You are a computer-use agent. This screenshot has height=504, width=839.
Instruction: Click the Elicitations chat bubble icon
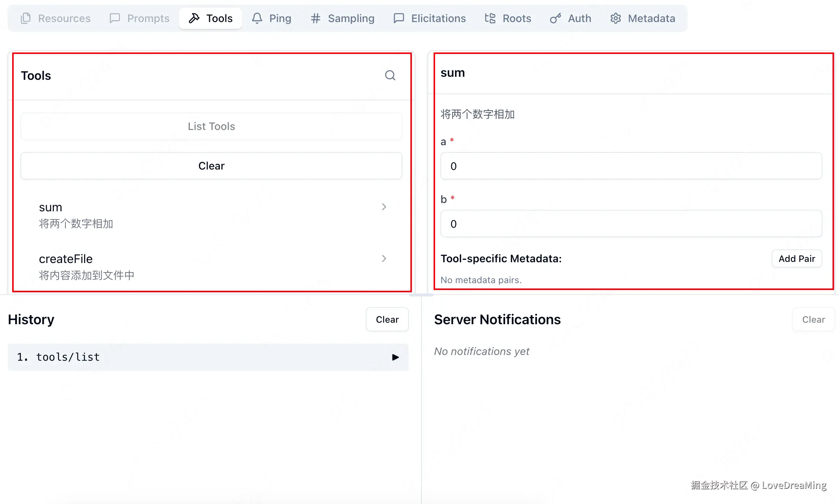point(399,18)
